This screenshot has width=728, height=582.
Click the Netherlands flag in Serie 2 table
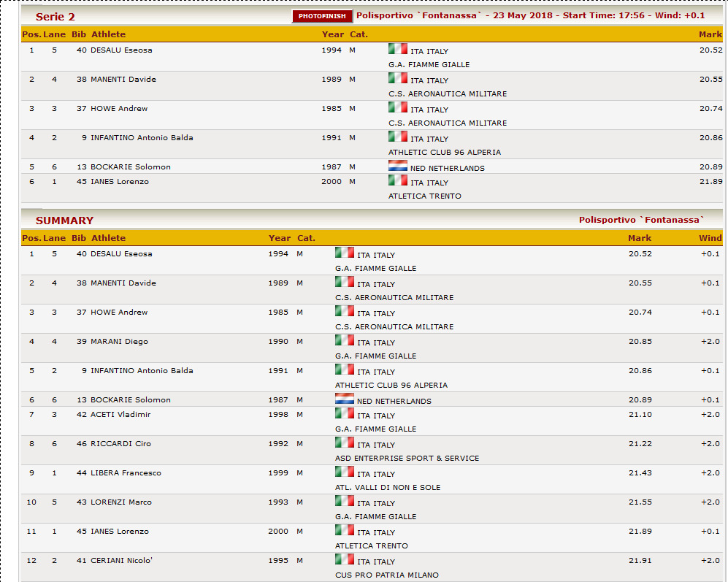(x=397, y=166)
